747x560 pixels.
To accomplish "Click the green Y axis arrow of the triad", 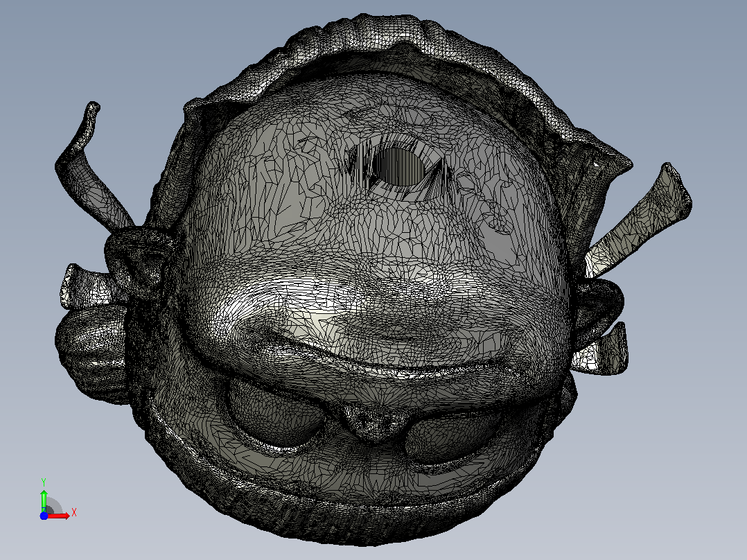I will 44,501.
